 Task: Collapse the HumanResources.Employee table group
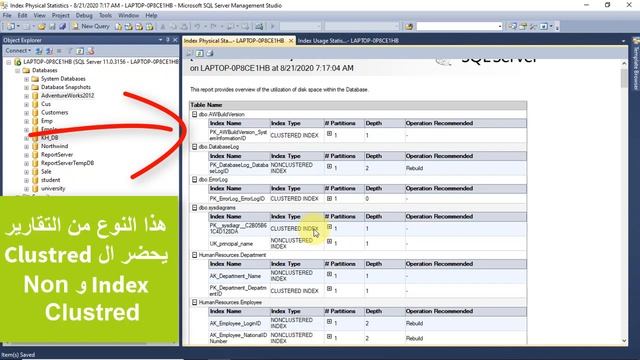coord(195,302)
